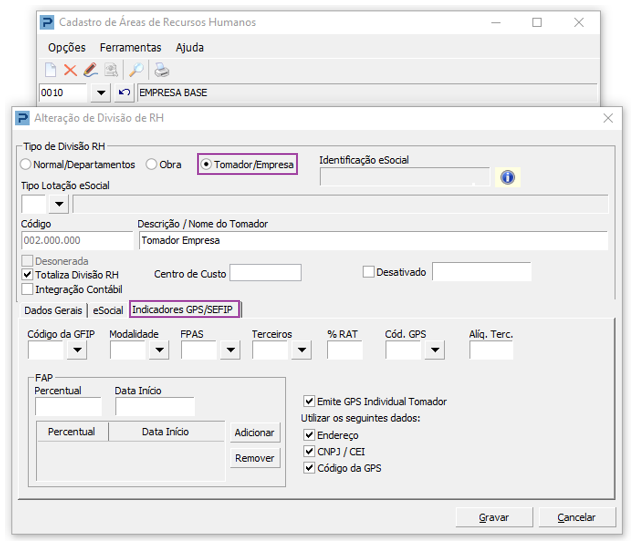This screenshot has height=544, width=635.
Task: Switch to the Dados Gerais tab
Action: [x=53, y=310]
